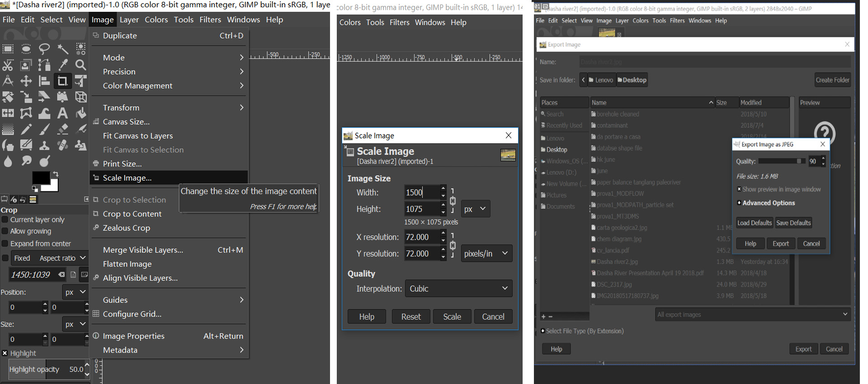Viewport: 868px width, 384px height.
Task: Expand the Advanced Options section
Action: 739,203
